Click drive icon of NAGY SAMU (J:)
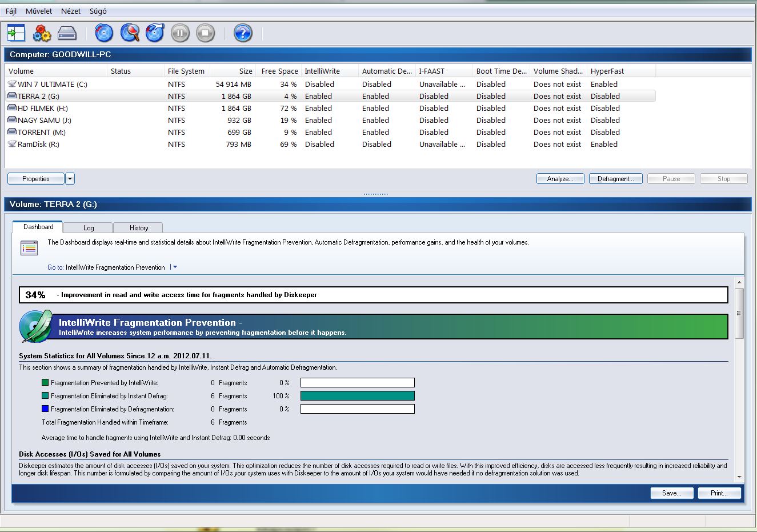 coord(12,120)
